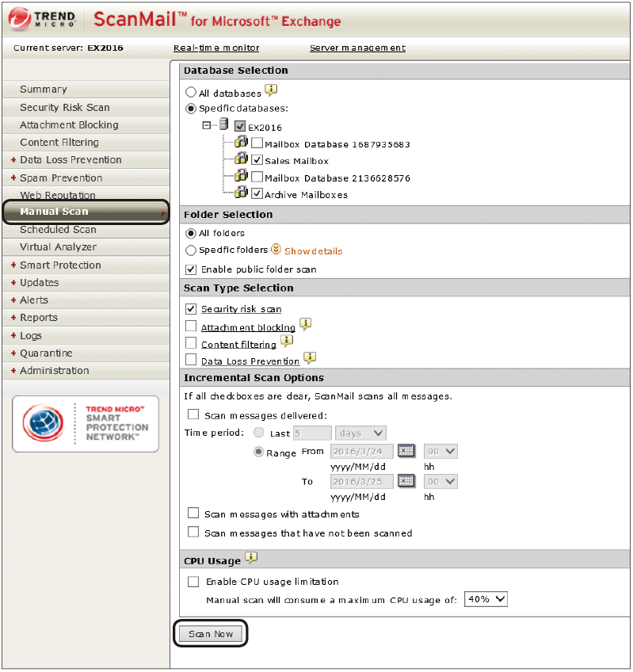Select the All folders radio button
Viewport: 633px width, 672px height.
[191, 234]
